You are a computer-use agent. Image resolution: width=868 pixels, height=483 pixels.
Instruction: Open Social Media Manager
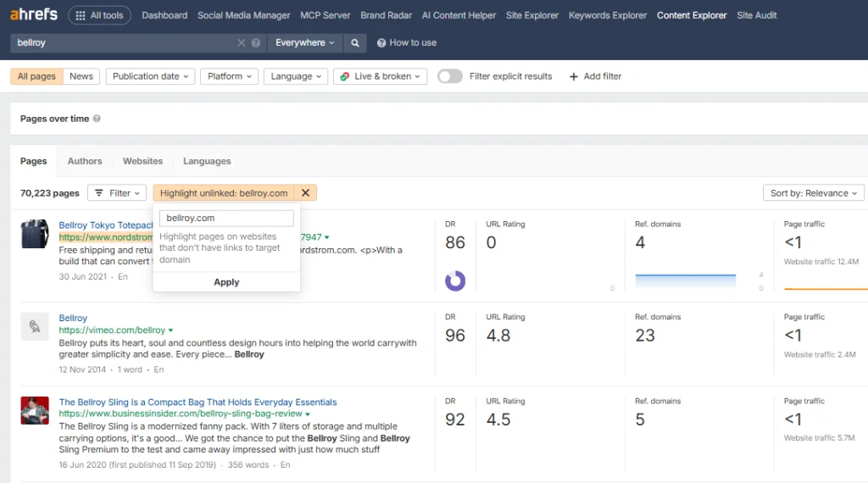[243, 15]
